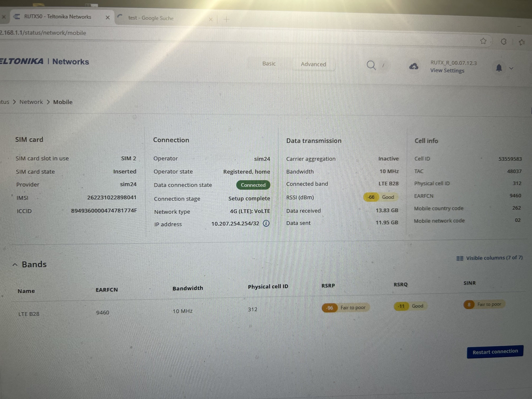Click the address bar URL
Image resolution: width=532 pixels, height=399 pixels.
point(43,33)
